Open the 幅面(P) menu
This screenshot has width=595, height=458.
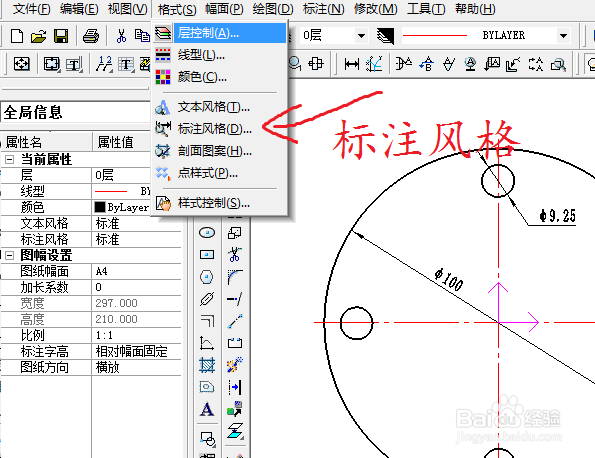point(224,9)
